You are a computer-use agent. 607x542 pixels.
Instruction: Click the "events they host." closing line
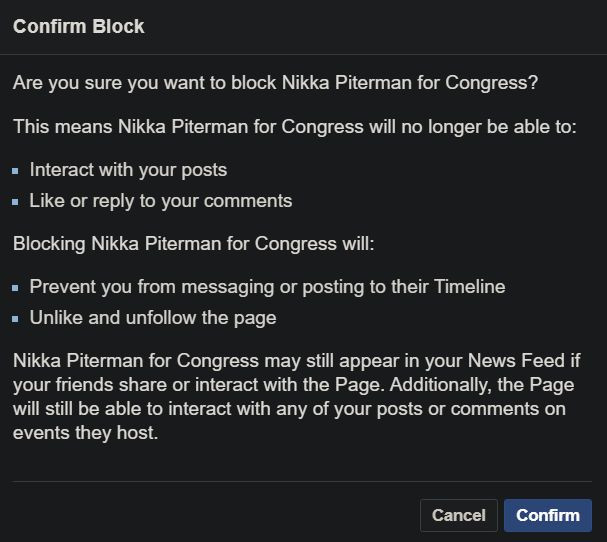[85, 434]
